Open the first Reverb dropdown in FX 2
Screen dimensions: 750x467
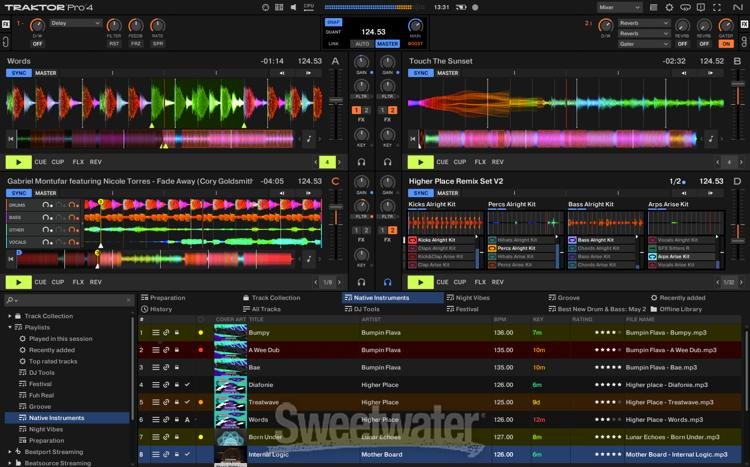643,23
